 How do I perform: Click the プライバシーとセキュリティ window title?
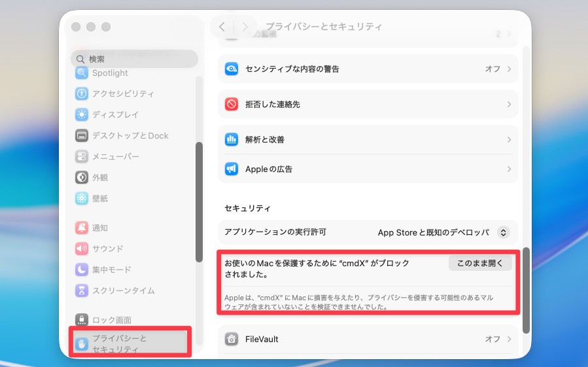click(x=324, y=27)
